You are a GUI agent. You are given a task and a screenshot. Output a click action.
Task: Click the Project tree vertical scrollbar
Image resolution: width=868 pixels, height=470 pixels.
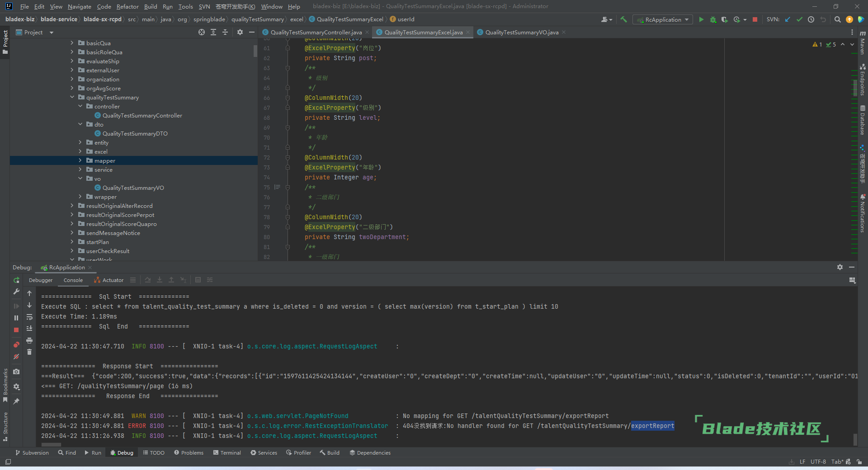pos(255,51)
